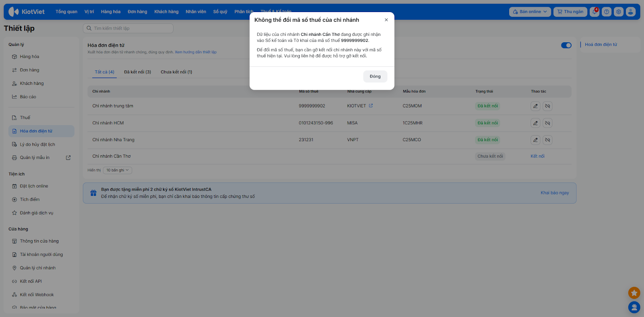
Task: Edit the Chi nhánh HCM connection
Action: click(535, 123)
